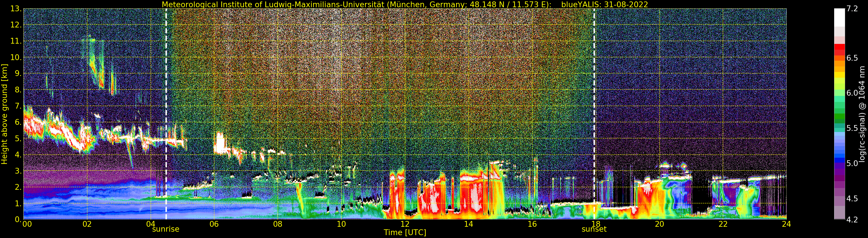
Task: Select the "sunrise" label below the plot
Action: (x=166, y=229)
